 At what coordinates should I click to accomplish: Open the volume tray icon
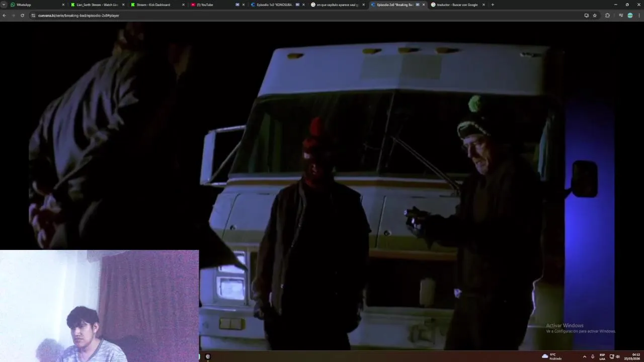pos(617,356)
